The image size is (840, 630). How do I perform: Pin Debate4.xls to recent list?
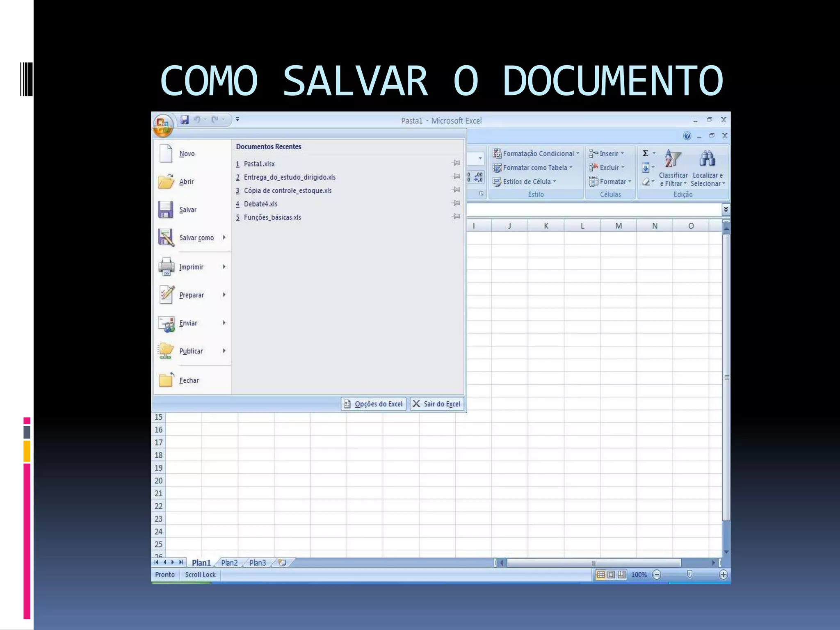[x=456, y=203]
